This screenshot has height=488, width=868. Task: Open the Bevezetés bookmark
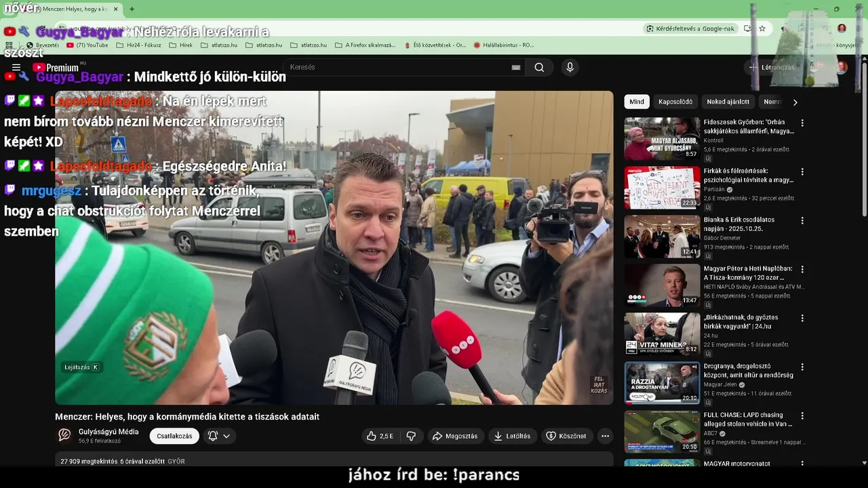42,45
